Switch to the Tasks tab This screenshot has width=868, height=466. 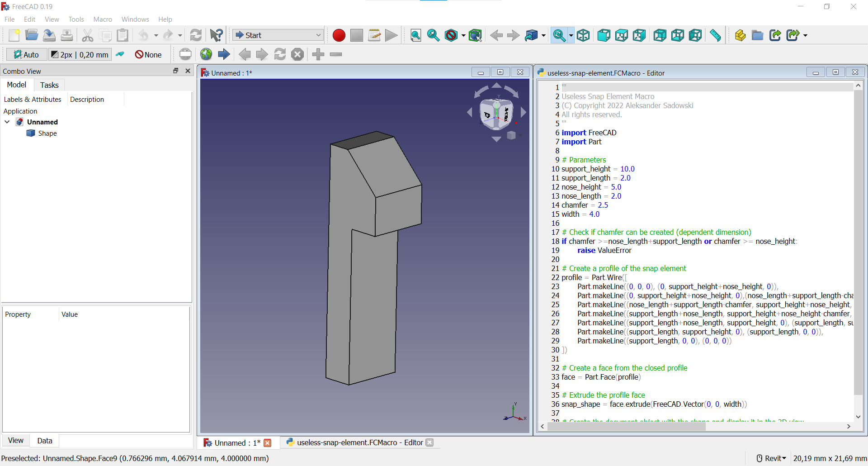pos(49,85)
